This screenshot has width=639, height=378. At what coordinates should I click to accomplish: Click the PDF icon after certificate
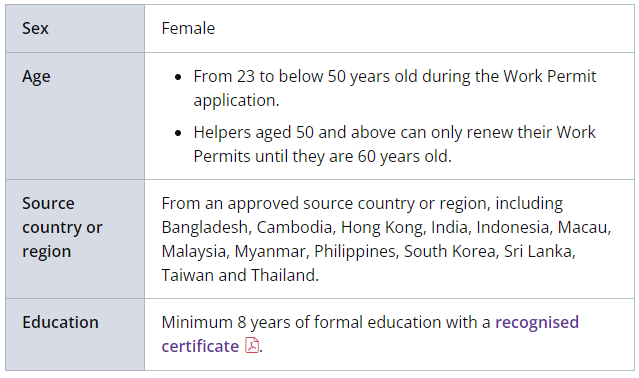click(252, 345)
